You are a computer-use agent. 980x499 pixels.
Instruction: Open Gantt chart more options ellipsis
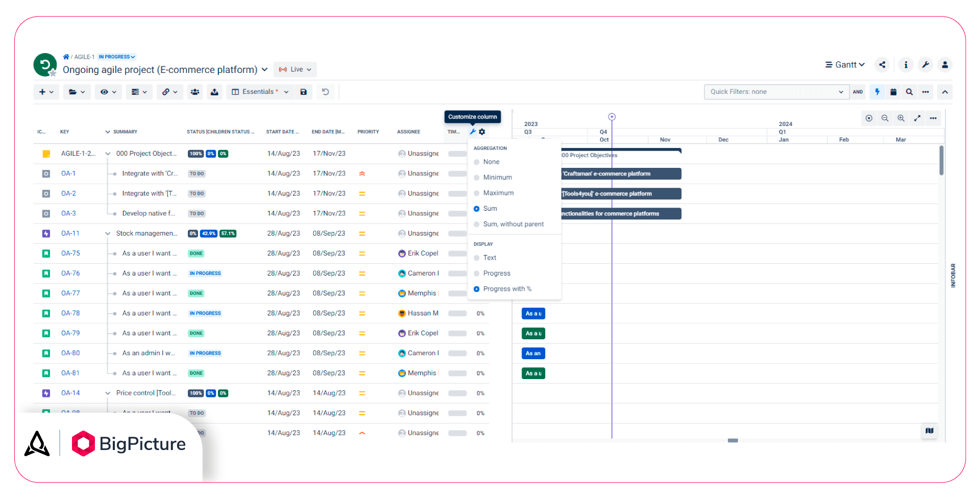(x=933, y=118)
